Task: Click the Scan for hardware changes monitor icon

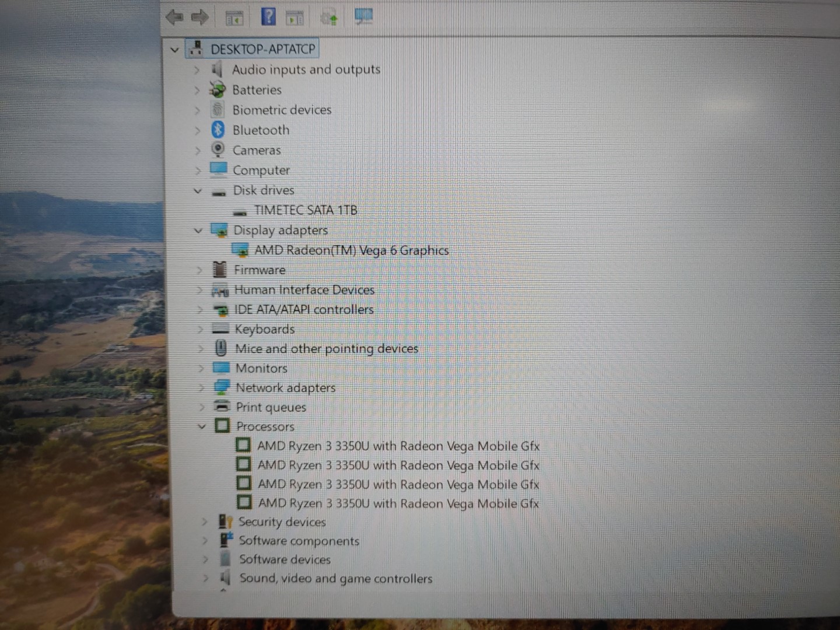Action: (x=363, y=17)
